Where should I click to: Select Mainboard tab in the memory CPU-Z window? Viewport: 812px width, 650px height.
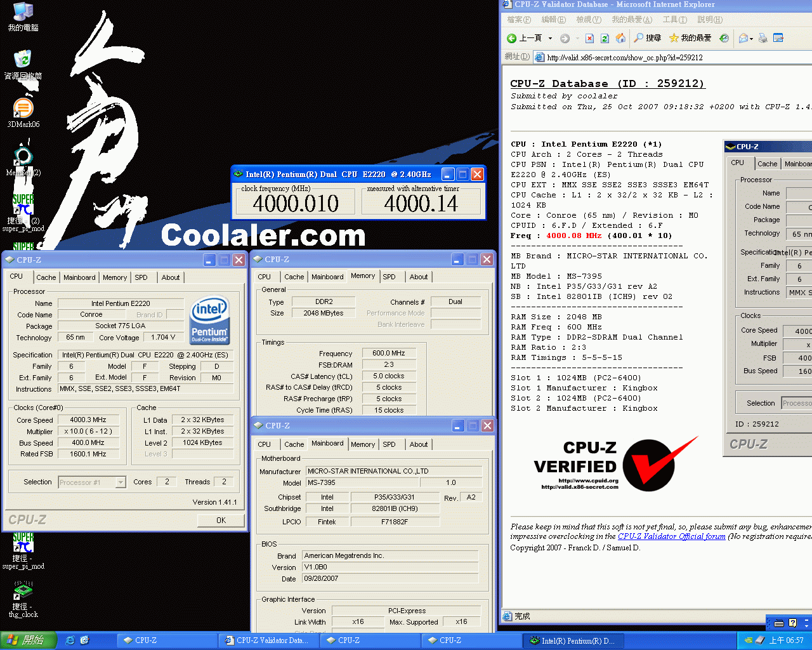click(x=327, y=277)
